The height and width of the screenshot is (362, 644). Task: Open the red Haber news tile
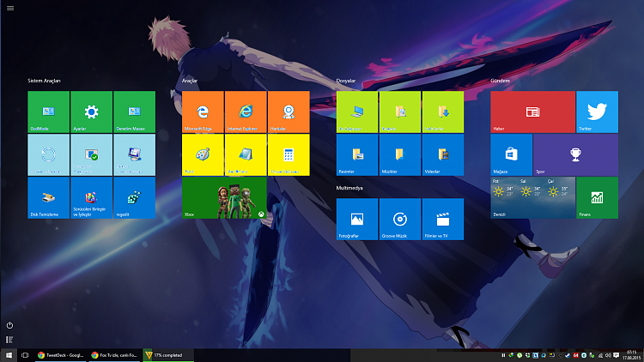coord(532,112)
